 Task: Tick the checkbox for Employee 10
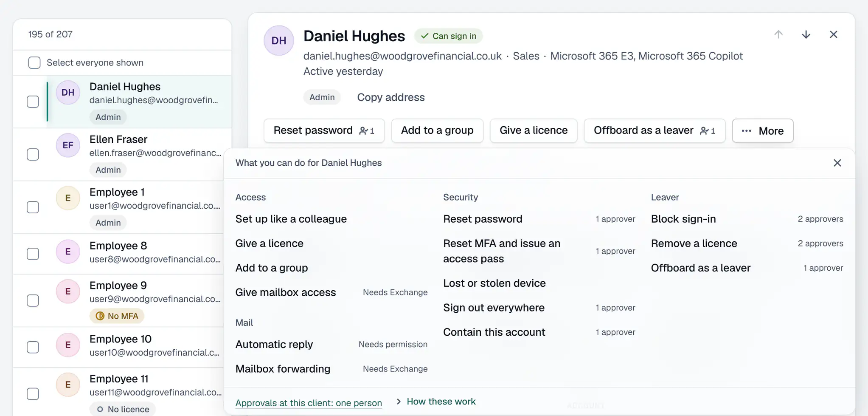[x=33, y=347]
